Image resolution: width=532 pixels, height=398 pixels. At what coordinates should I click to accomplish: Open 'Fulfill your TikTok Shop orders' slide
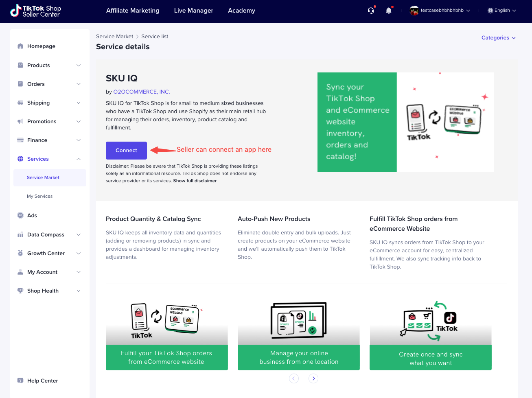coord(167,335)
